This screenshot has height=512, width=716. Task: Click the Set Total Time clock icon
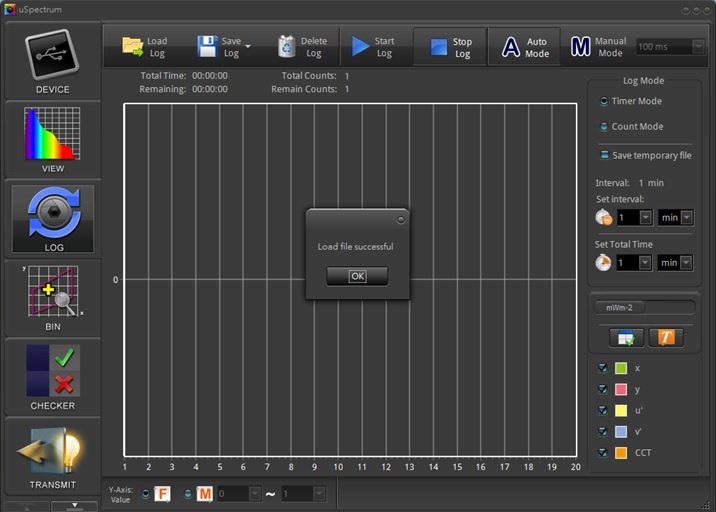(603, 263)
